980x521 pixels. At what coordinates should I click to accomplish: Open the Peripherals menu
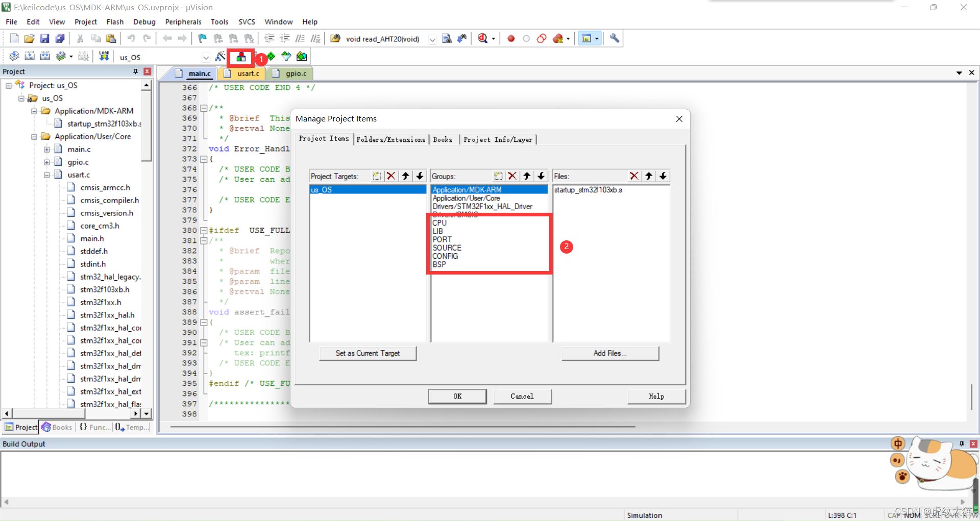tap(183, 22)
